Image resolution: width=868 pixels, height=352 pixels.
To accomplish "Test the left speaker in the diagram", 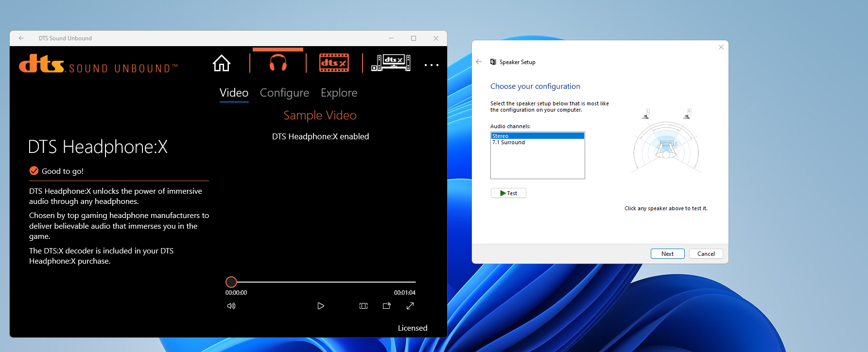I will click(646, 115).
